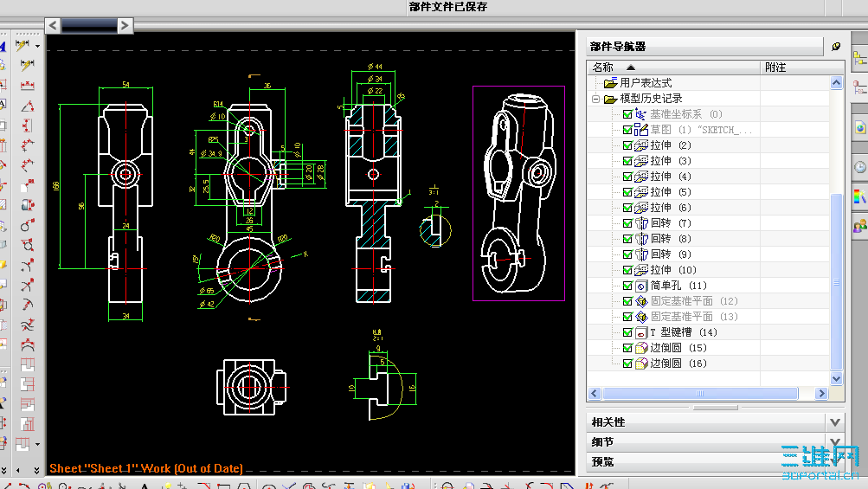Select the angular dimension tool

click(27, 106)
